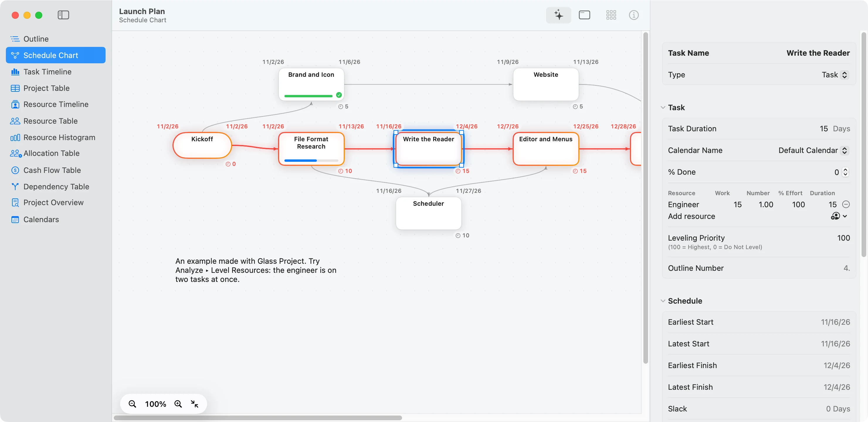Toggle the info inspector icon
The width and height of the screenshot is (868, 422).
click(x=633, y=15)
